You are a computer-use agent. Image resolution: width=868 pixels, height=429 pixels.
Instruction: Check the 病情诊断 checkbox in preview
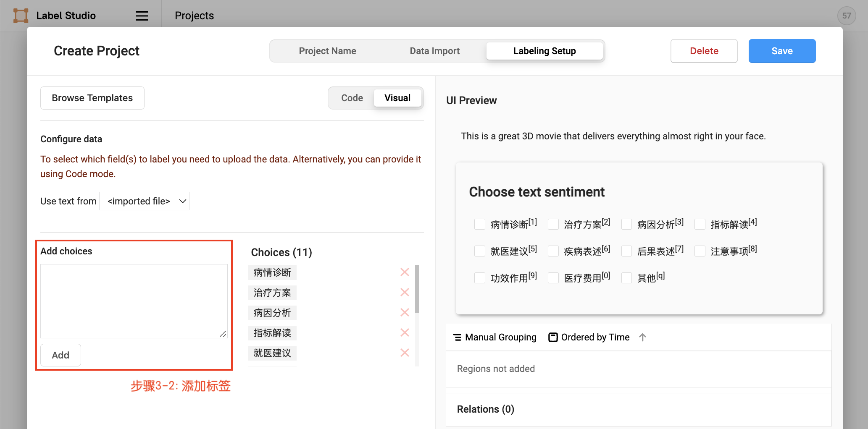click(x=480, y=224)
